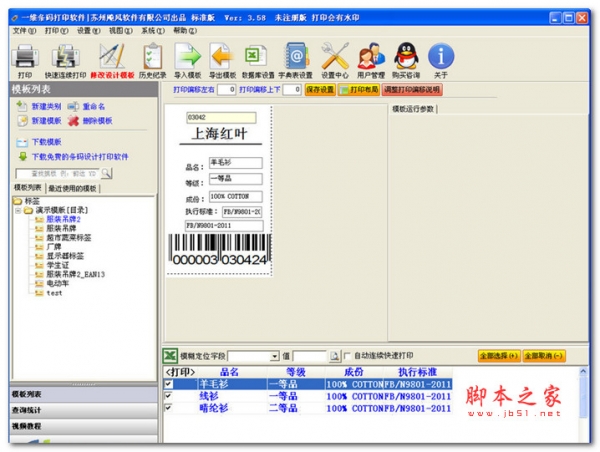Click 全部取消(-) button
Screen dimensions: 600x452
coord(543,356)
